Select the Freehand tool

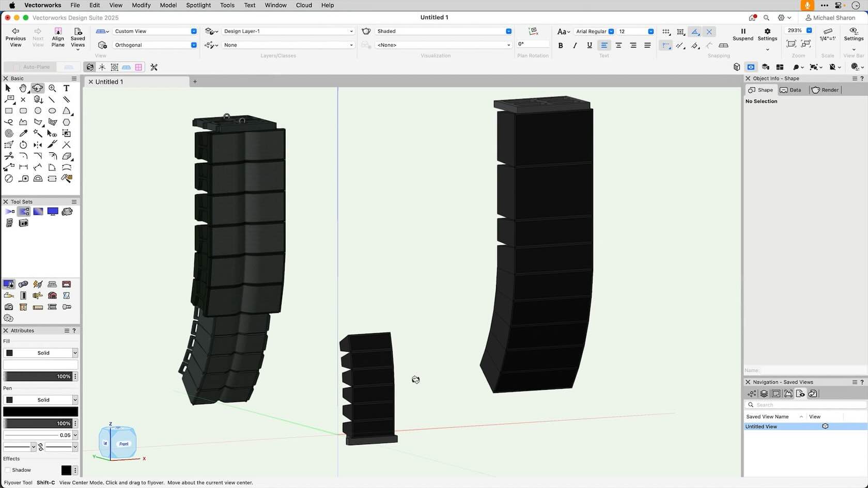(x=9, y=122)
